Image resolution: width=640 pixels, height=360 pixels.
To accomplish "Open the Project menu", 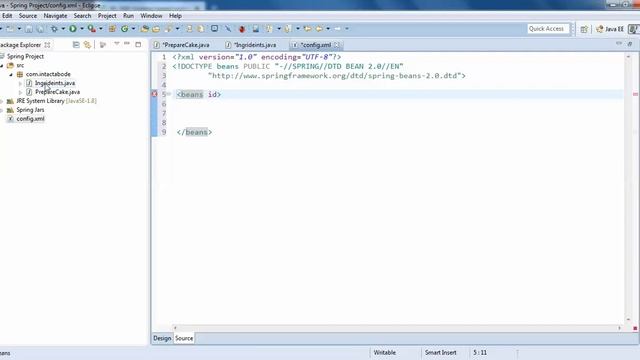I will point(107,16).
